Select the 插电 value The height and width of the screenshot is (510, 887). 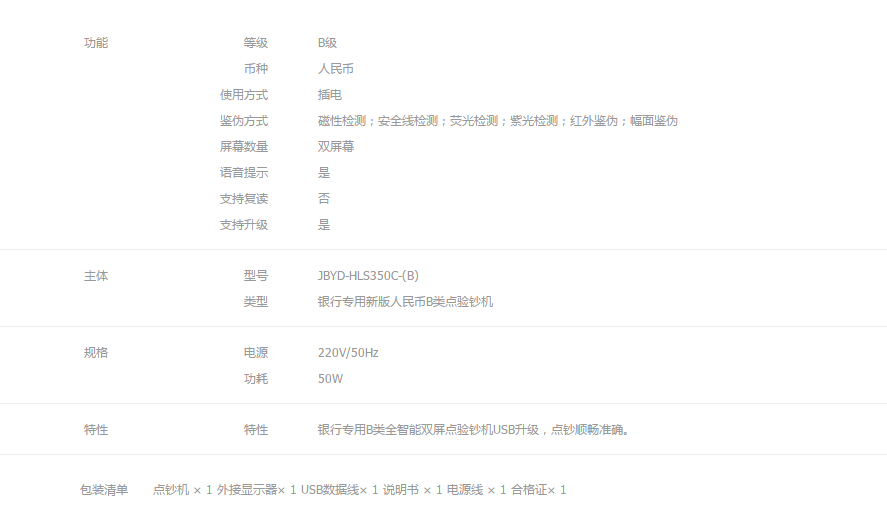(330, 95)
